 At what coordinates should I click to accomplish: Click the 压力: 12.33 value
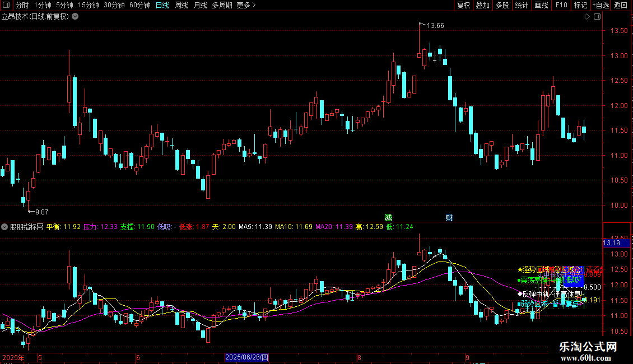100,227
